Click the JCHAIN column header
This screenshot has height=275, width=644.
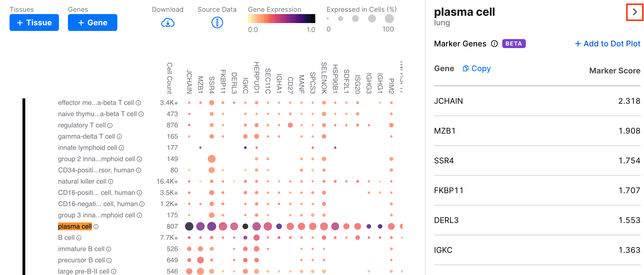pyautogui.click(x=189, y=82)
